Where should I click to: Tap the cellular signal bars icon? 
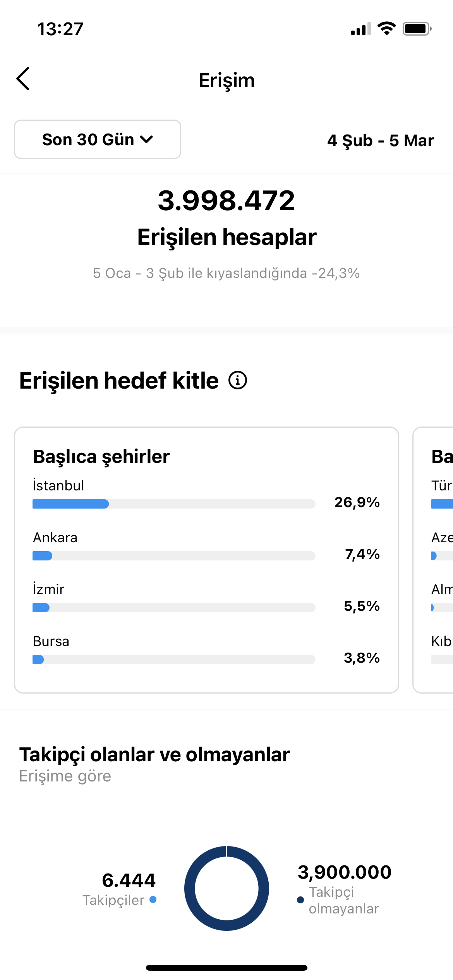tap(361, 29)
